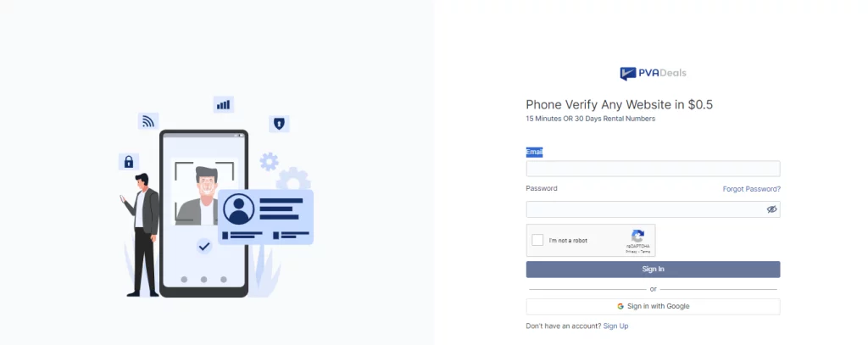Click the padlock icon in illustration
868x345 pixels.
click(129, 162)
